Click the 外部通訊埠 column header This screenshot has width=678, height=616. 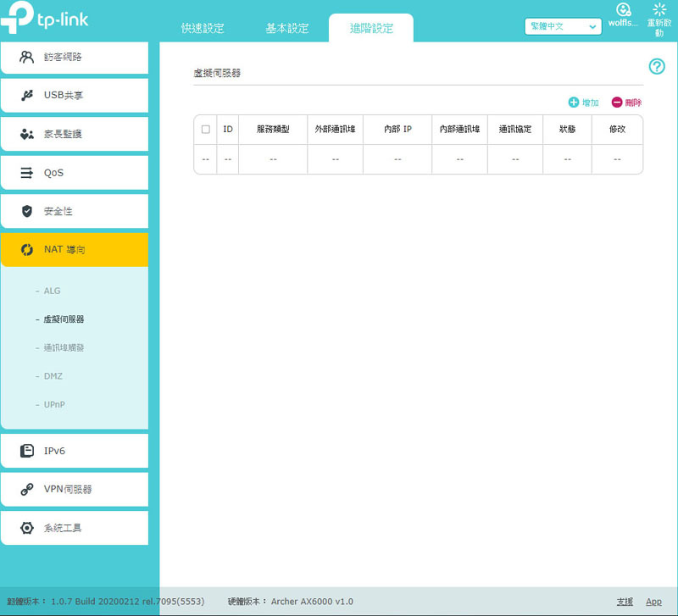335,130
